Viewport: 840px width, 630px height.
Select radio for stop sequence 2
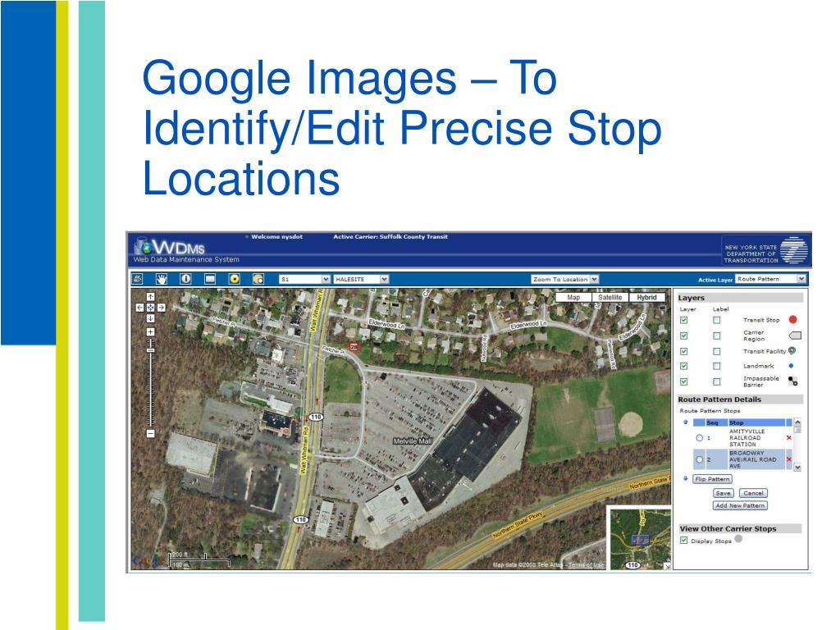pyautogui.click(x=699, y=459)
